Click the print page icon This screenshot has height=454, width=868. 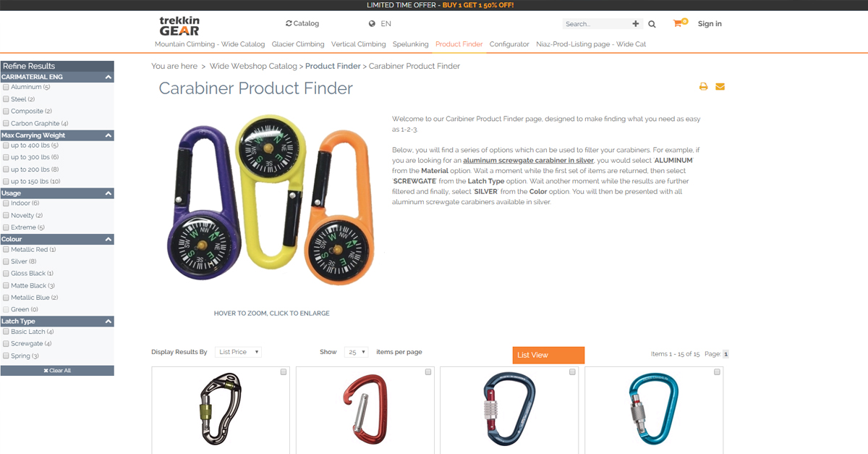[703, 87]
